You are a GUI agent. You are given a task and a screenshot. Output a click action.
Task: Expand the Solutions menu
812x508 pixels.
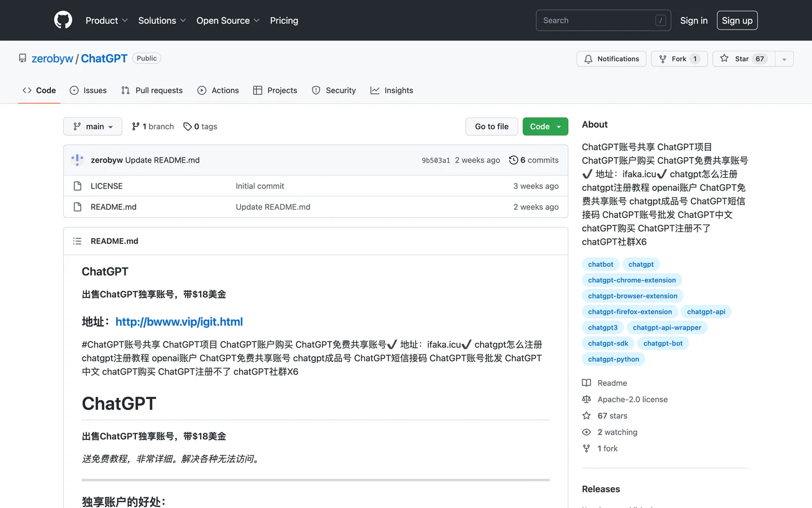click(x=162, y=20)
